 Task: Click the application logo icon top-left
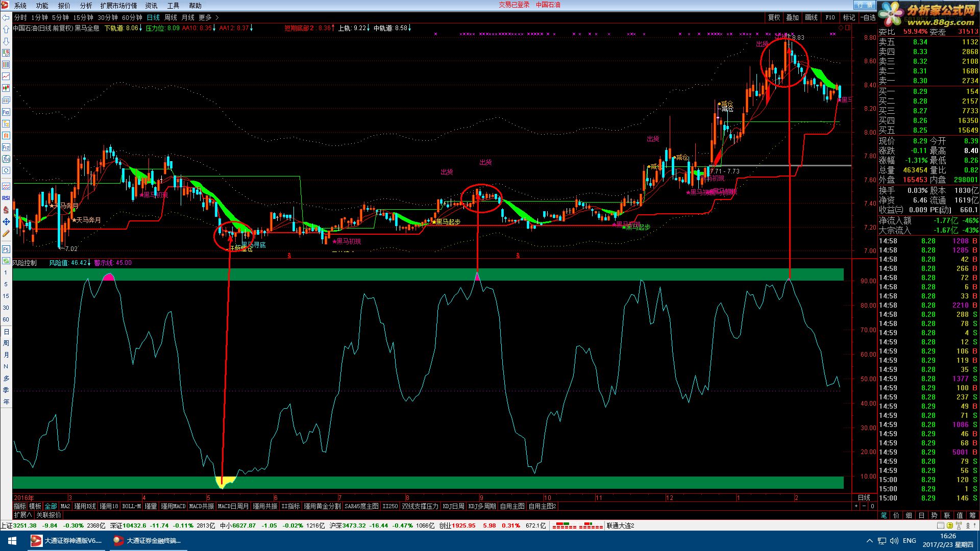(5, 5)
